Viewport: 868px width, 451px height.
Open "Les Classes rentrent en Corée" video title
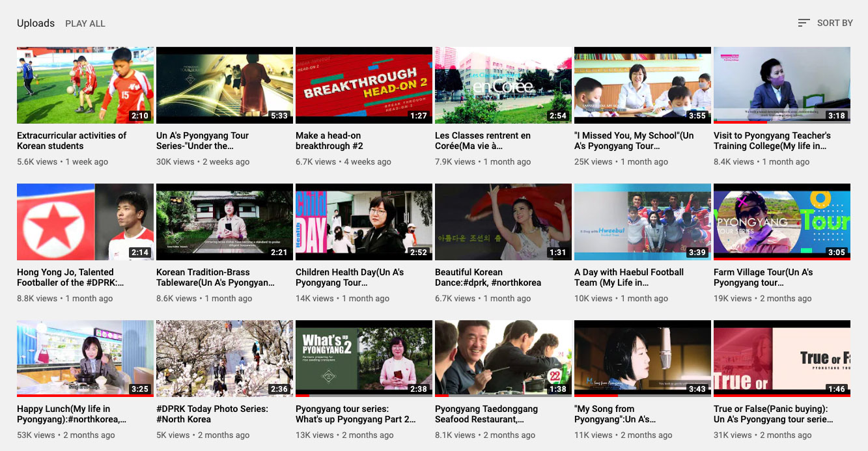pos(483,141)
